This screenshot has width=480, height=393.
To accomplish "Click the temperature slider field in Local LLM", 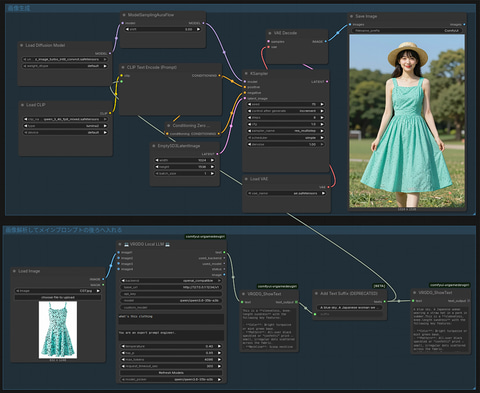I will [x=171, y=346].
